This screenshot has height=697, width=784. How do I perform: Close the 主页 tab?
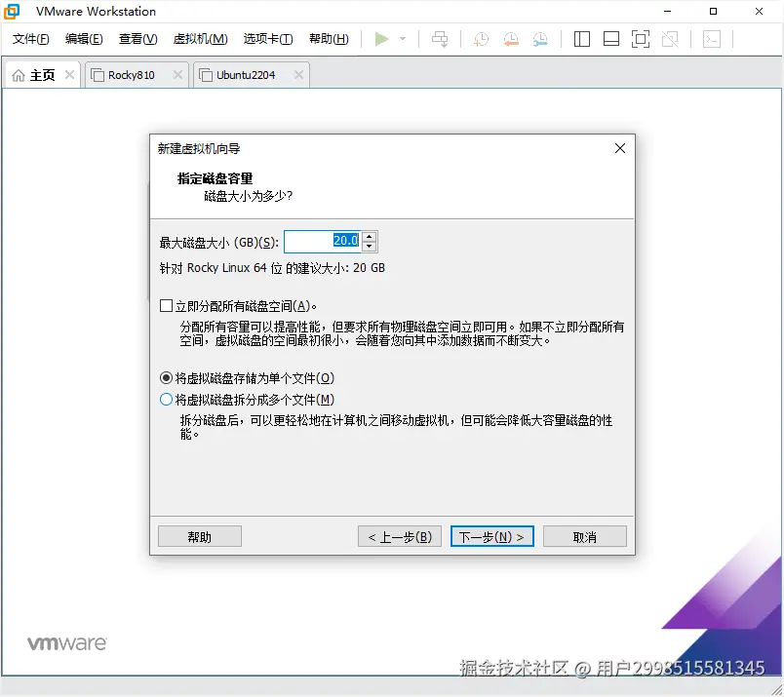click(69, 74)
